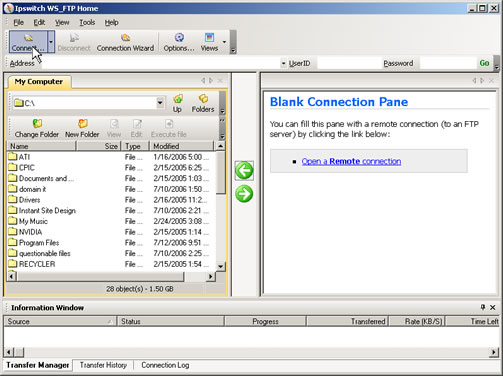
Task: Open the File menu
Action: point(18,22)
